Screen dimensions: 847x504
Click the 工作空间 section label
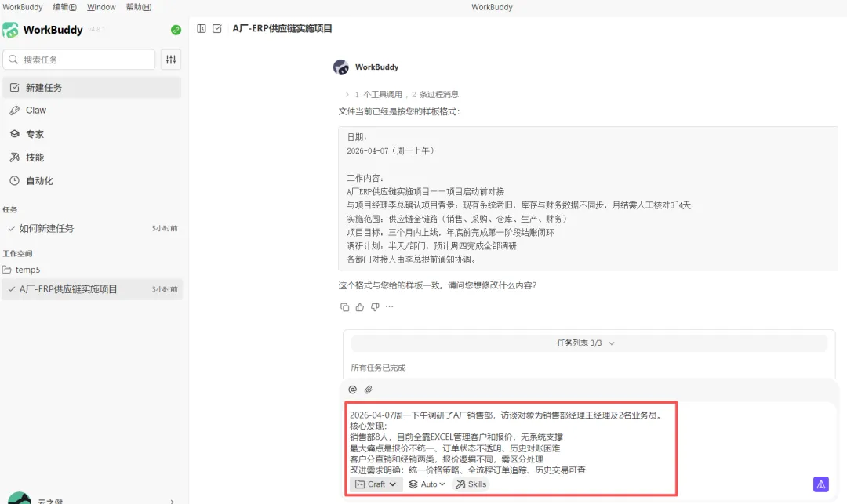pyautogui.click(x=17, y=254)
